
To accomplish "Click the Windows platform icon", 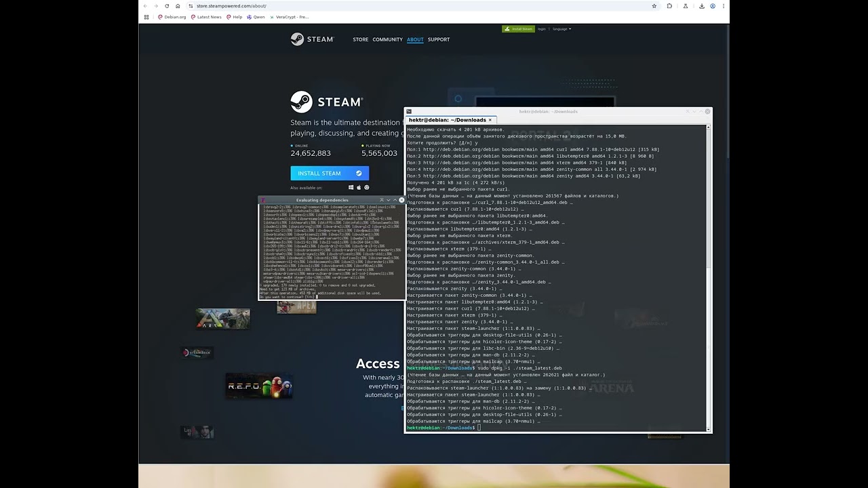I will (351, 188).
